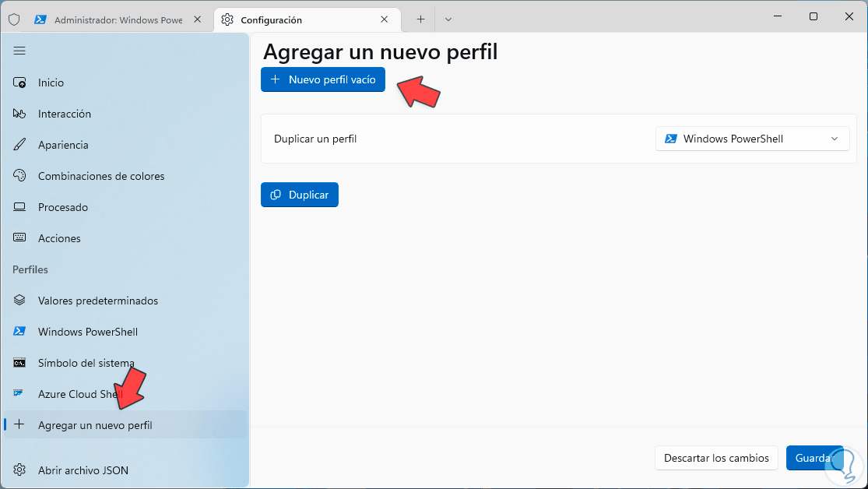Select Windows PowerShell profile in sidebar
The width and height of the screenshot is (868, 489).
coord(125,331)
